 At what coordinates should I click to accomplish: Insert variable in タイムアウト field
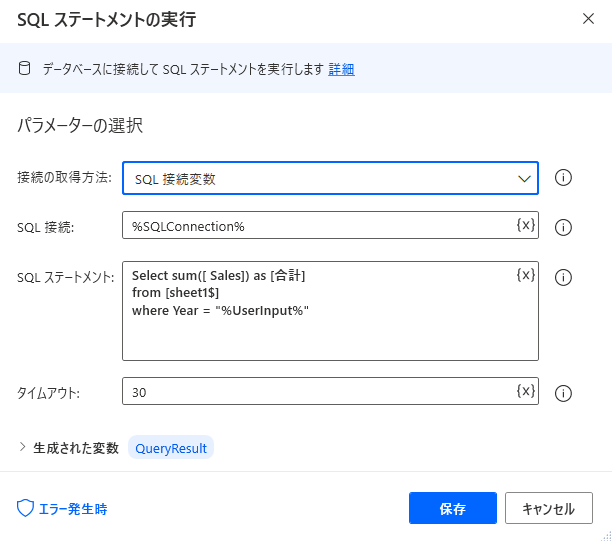point(525,391)
